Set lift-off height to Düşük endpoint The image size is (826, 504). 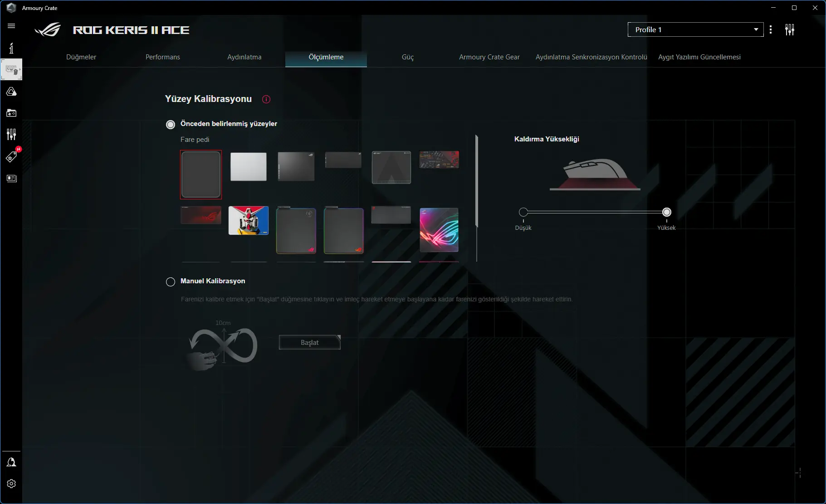[523, 212]
